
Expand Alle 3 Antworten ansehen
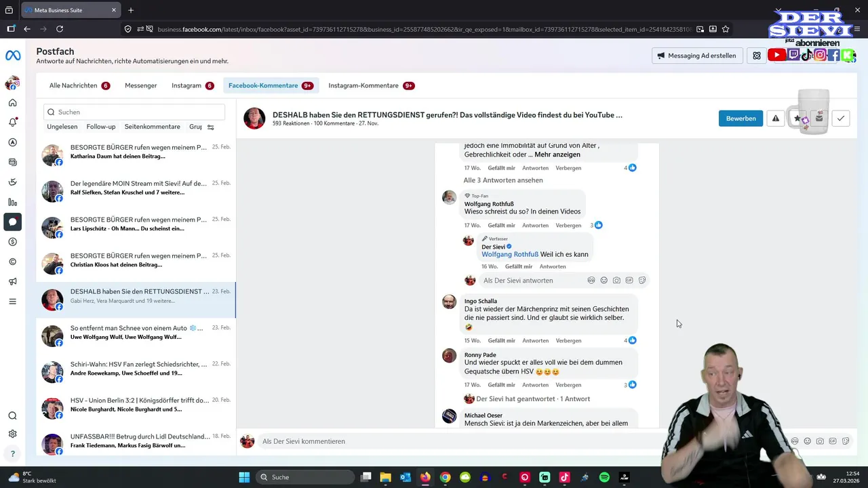point(503,180)
